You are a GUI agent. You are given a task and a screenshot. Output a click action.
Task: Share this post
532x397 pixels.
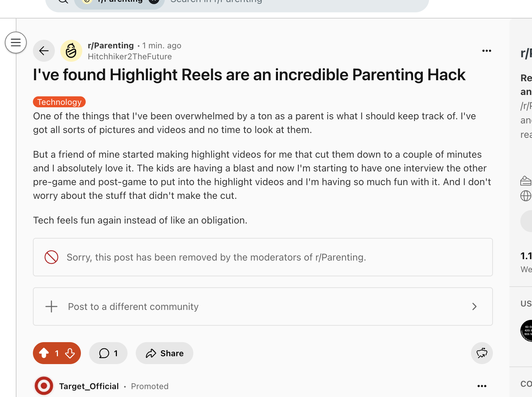pos(165,353)
